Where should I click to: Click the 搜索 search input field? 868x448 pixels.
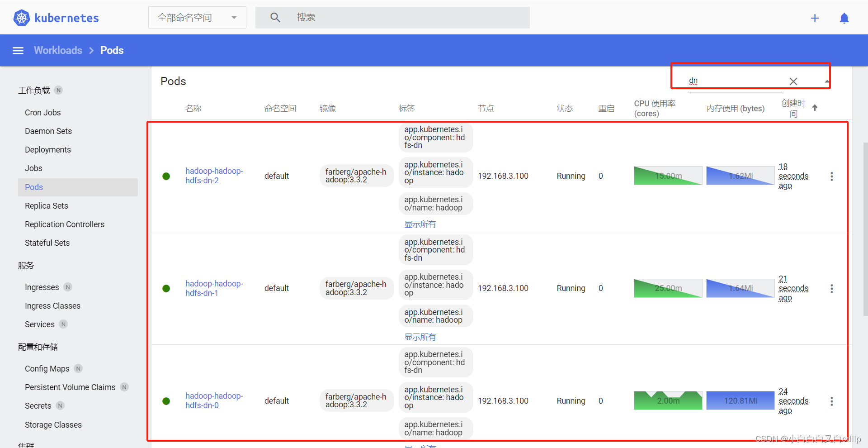(x=392, y=18)
